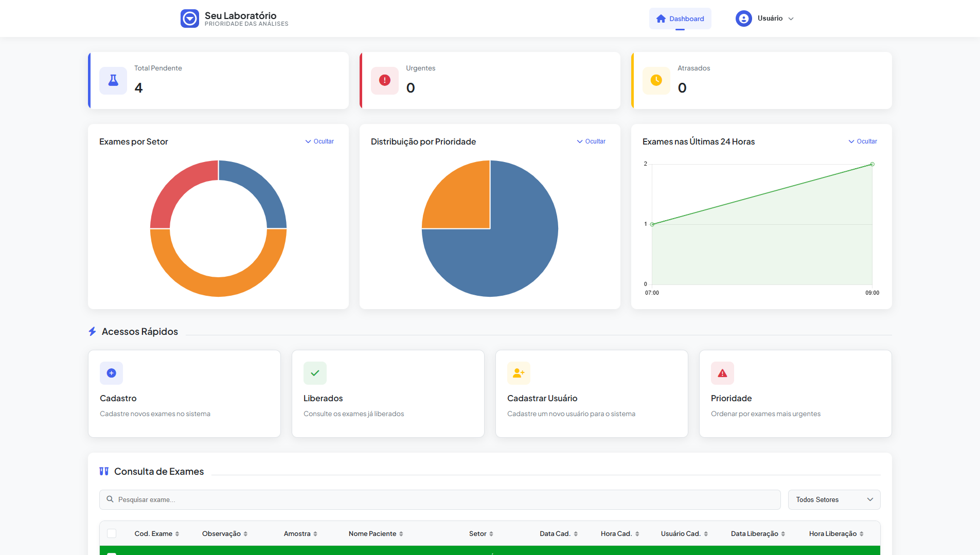Viewport: 980px width, 555px height.
Task: Open Liberados via the green checkmark icon
Action: [315, 373]
